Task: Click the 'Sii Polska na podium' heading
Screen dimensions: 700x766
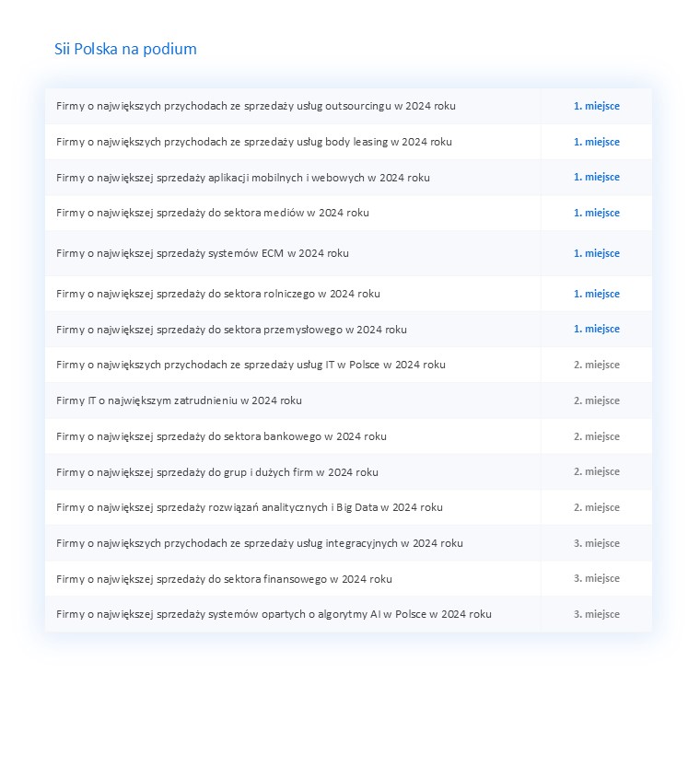Action: (x=125, y=49)
